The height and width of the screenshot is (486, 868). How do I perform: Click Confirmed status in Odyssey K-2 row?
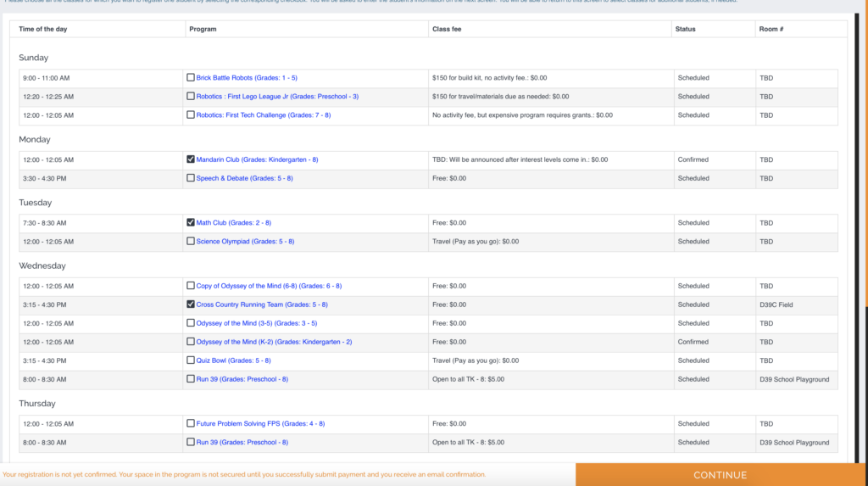pos(693,342)
